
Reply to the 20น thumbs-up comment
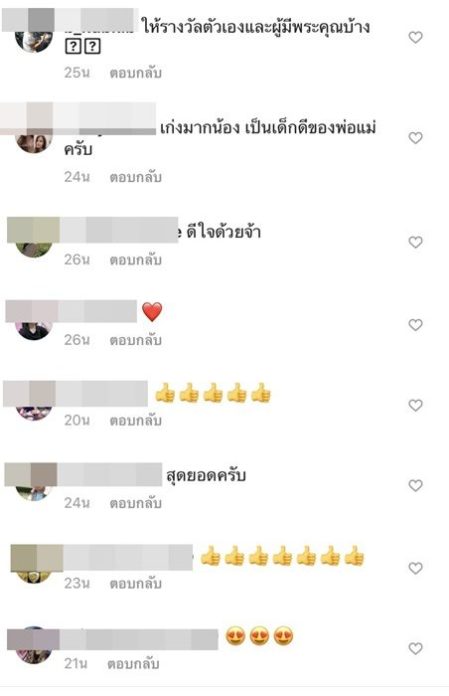coord(135,420)
